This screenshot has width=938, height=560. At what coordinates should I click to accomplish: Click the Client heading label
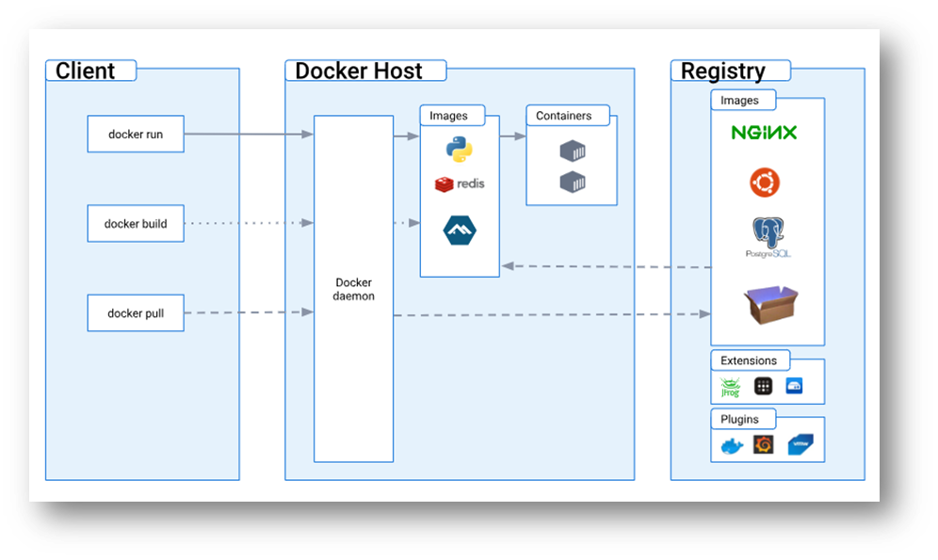[85, 71]
